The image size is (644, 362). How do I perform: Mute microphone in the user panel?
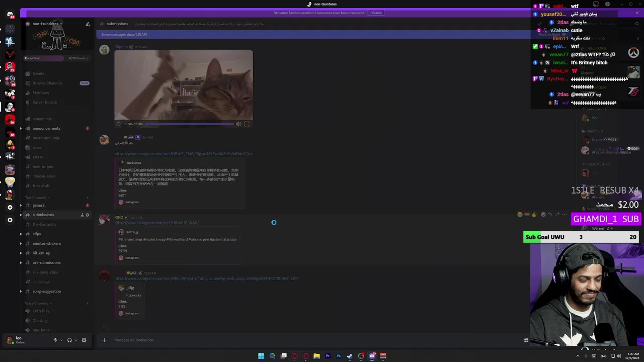[55, 340]
